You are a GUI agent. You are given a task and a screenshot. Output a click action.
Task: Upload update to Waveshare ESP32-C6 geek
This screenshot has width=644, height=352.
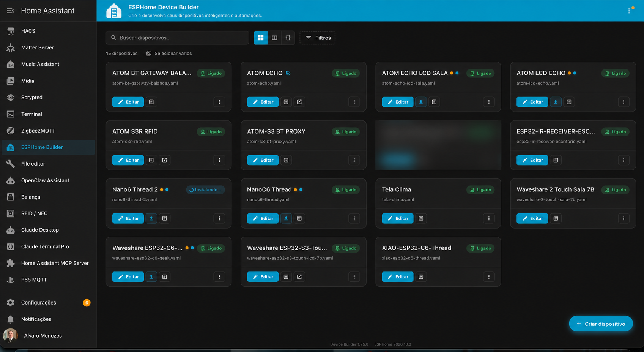point(151,277)
